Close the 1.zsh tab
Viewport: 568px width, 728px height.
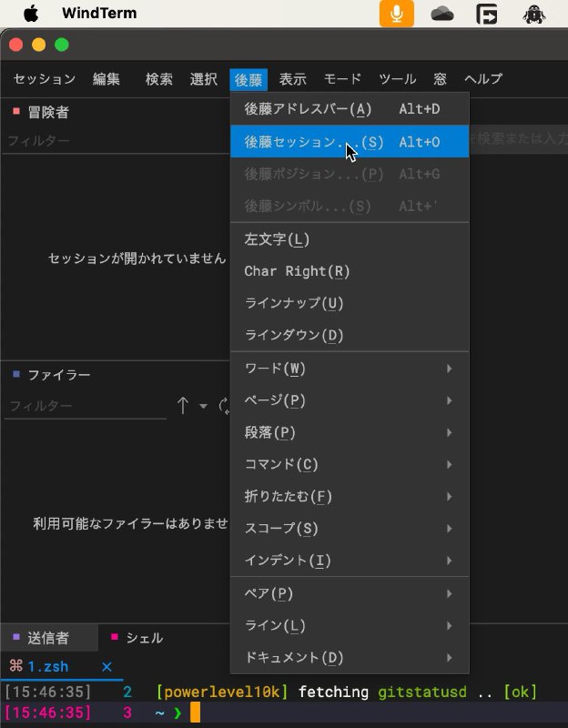(106, 667)
